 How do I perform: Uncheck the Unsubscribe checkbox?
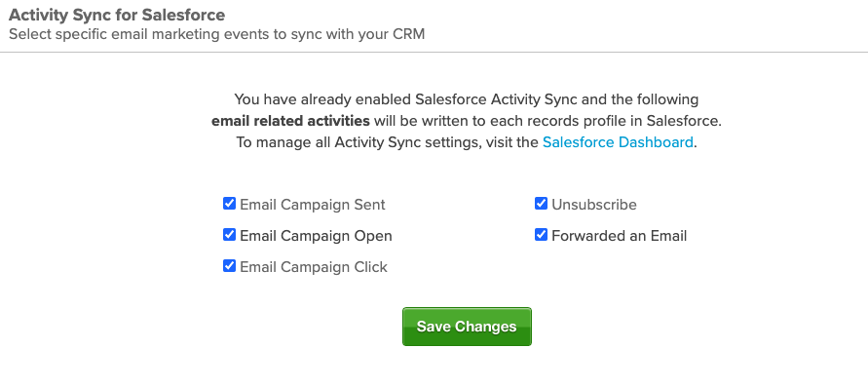click(541, 204)
